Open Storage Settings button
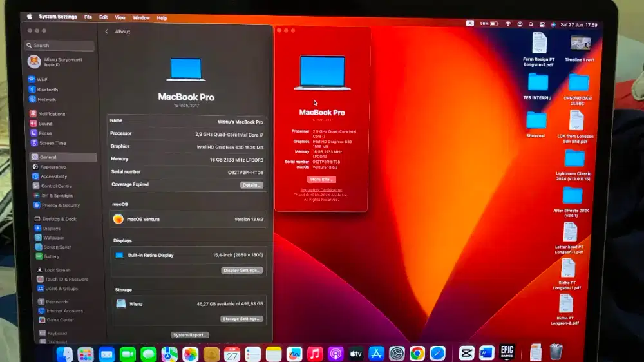644x362 pixels. coord(241,319)
